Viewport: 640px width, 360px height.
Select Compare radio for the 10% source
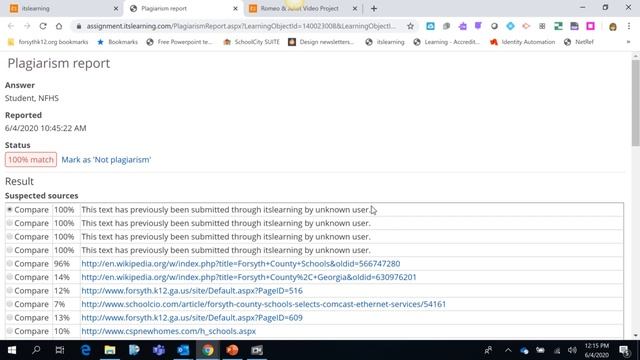point(9,331)
